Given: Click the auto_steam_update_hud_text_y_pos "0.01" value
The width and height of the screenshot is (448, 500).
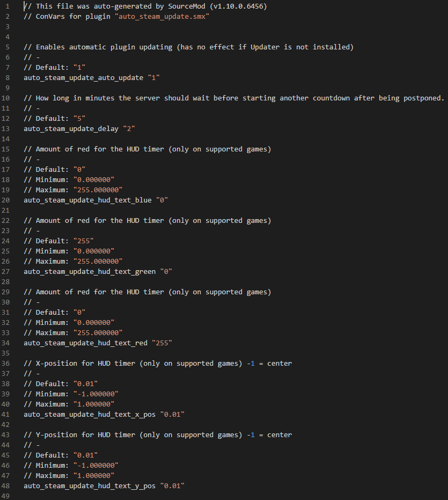Looking at the screenshot, I should coord(172,485).
